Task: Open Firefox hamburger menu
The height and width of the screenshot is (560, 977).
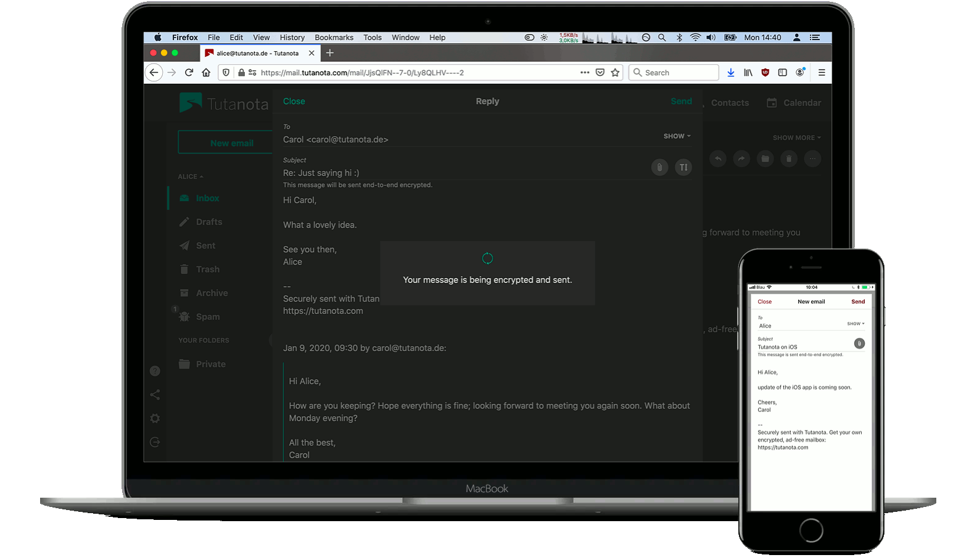Action: pyautogui.click(x=822, y=73)
